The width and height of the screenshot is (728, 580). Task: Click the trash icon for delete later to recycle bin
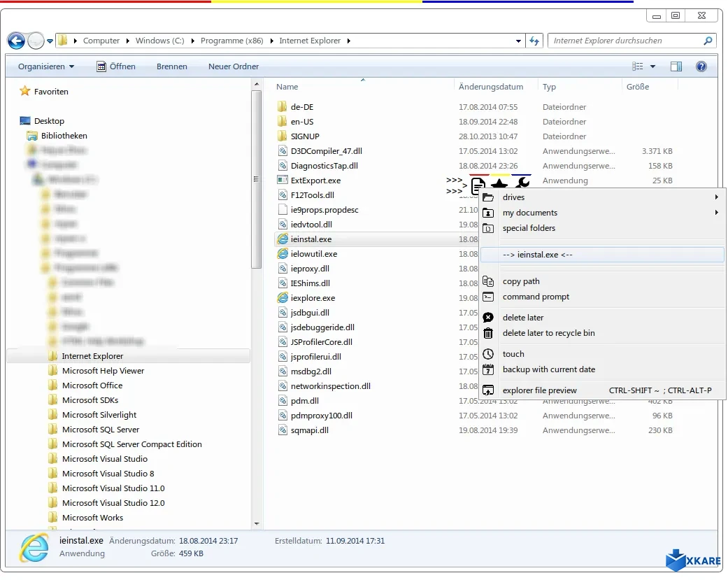[488, 333]
